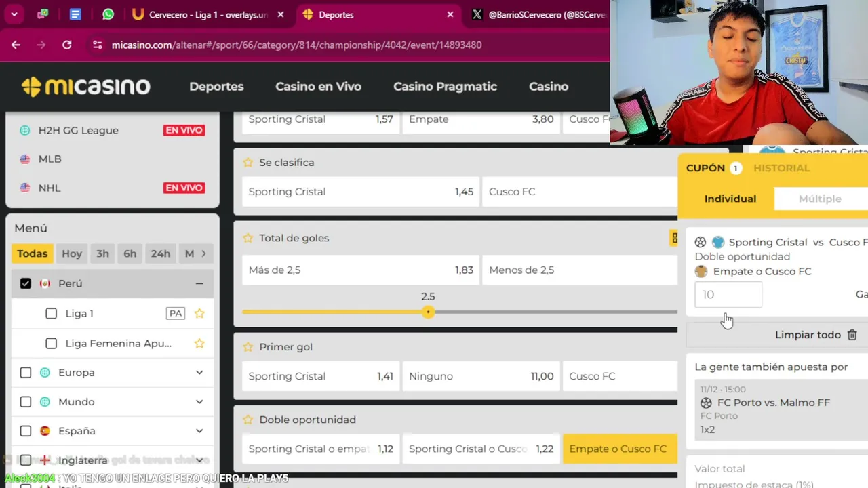868x488 pixels.
Task: Focus the micasino.com address bar
Action: coord(296,45)
